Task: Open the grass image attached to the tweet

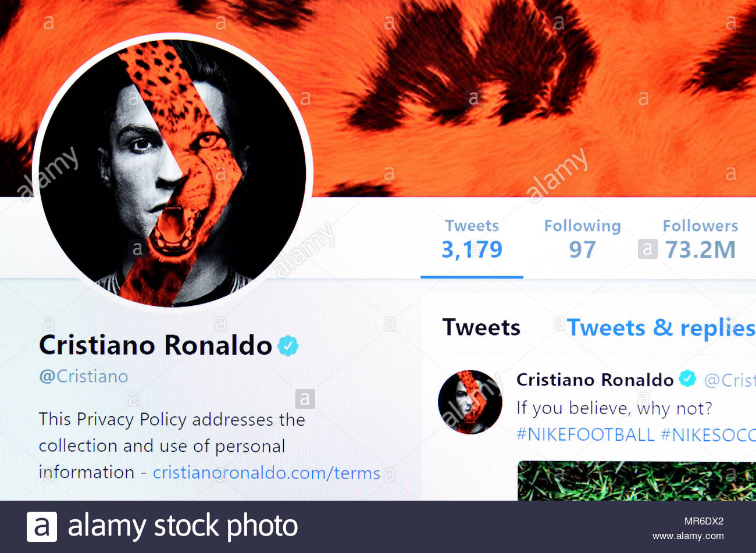Action: coord(637,481)
